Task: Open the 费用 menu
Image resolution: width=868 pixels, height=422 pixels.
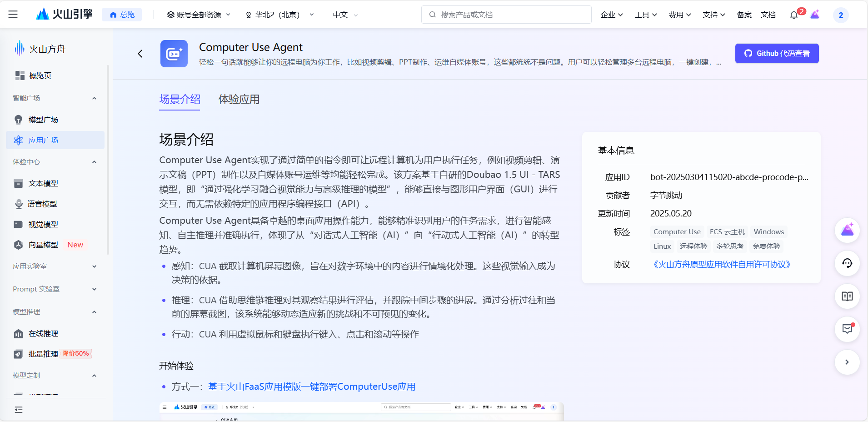Action: coord(680,15)
